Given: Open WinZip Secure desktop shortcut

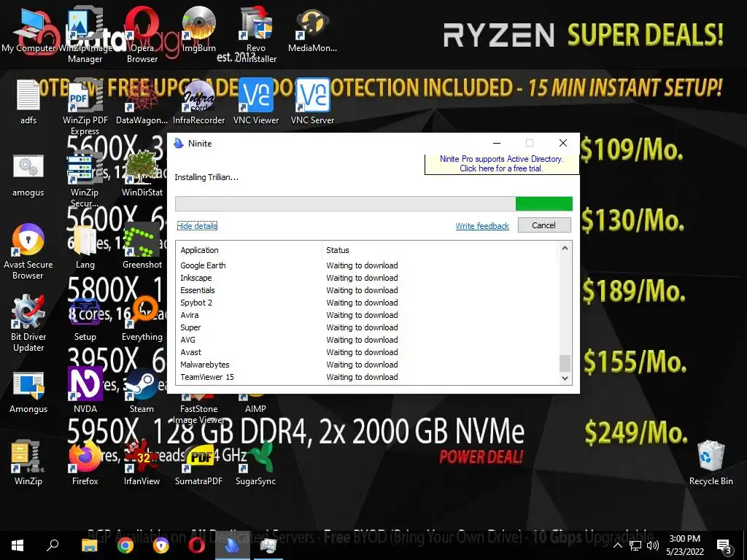Looking at the screenshot, I should tap(85, 181).
